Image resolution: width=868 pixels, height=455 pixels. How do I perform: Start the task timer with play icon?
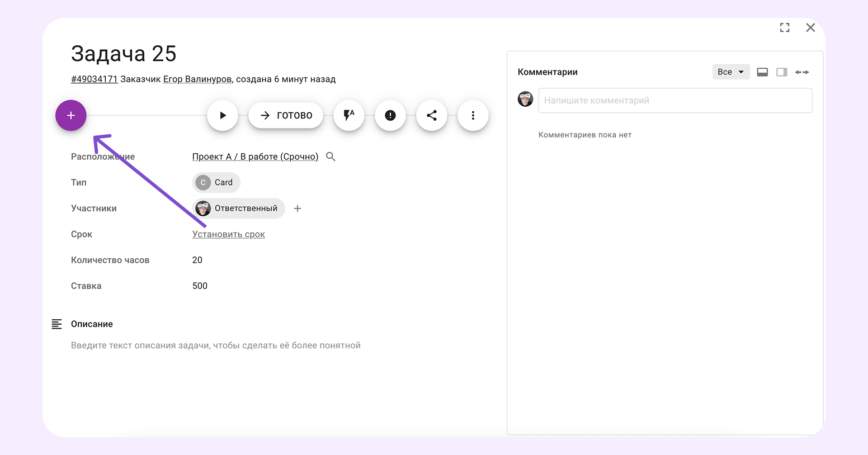(223, 115)
